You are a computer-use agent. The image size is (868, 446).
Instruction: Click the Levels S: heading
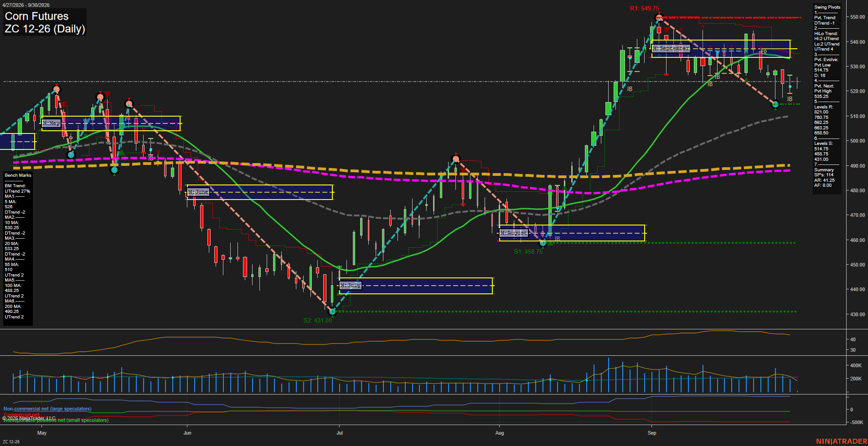[824, 144]
